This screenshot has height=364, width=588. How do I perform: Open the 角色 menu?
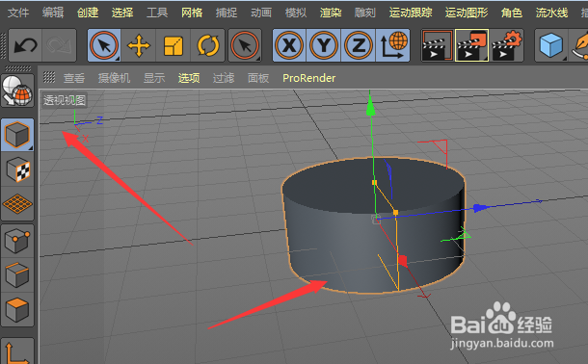pos(512,13)
